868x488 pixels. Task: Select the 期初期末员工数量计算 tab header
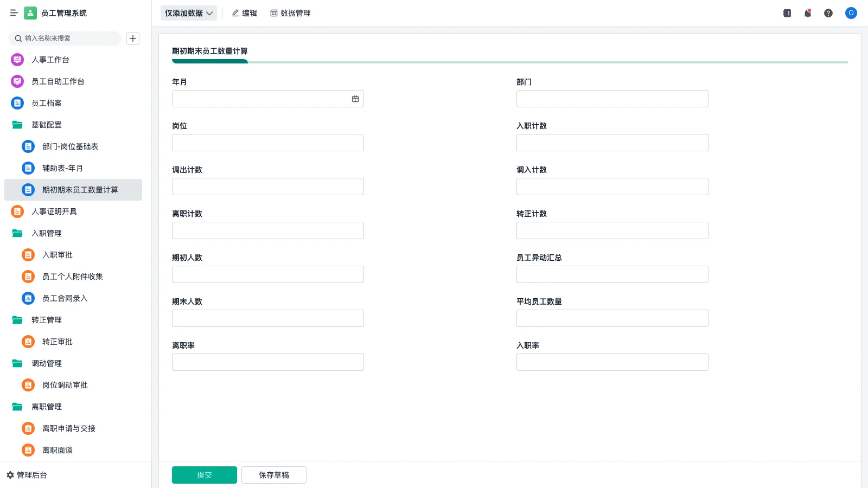(210, 51)
